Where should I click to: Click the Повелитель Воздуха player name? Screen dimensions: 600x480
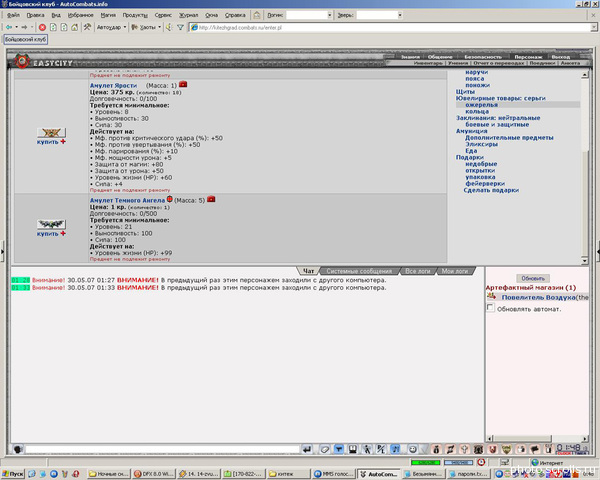(x=538, y=297)
